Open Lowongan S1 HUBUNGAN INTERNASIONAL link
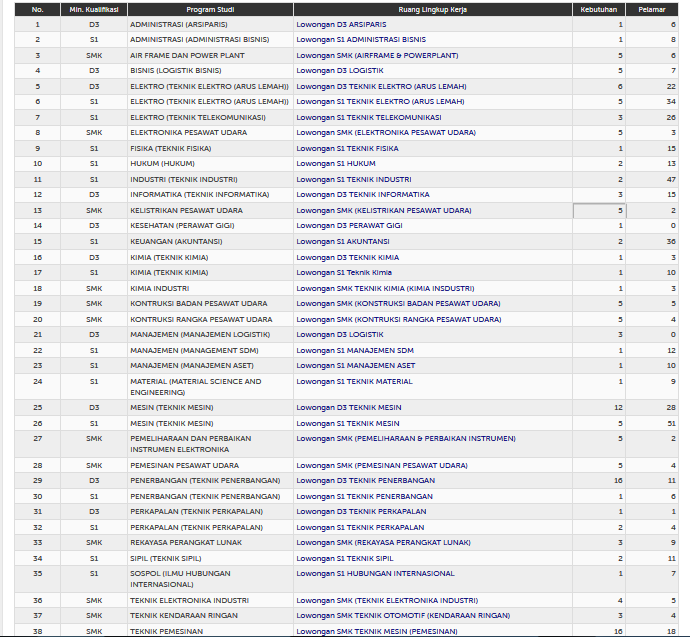 [375, 574]
